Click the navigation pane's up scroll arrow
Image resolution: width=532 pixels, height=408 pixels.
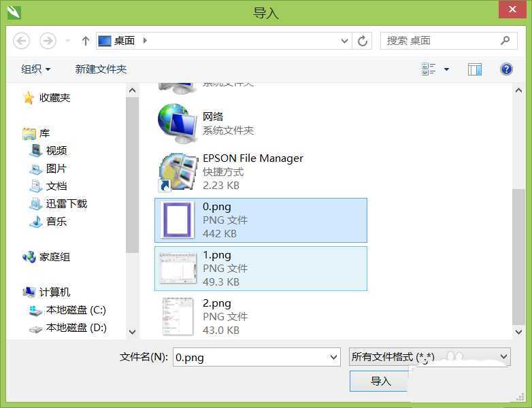[x=133, y=90]
